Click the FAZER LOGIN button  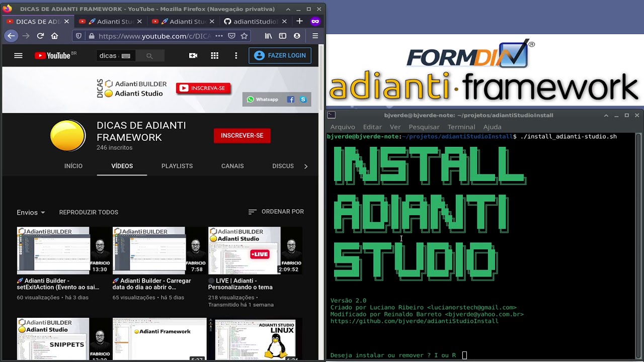click(x=280, y=55)
